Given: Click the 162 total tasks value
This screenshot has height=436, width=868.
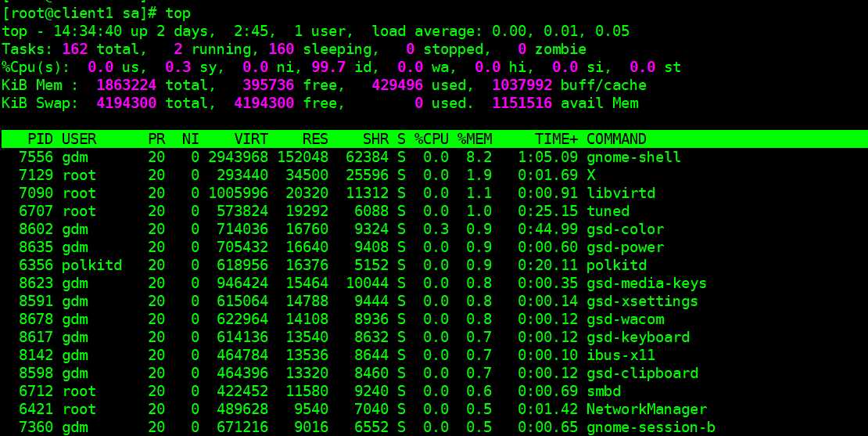Looking at the screenshot, I should point(75,49).
